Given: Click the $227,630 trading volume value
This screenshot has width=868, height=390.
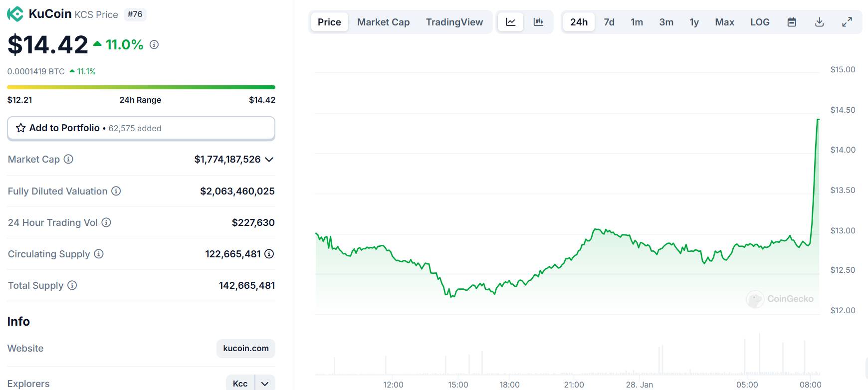Looking at the screenshot, I should click(x=253, y=222).
